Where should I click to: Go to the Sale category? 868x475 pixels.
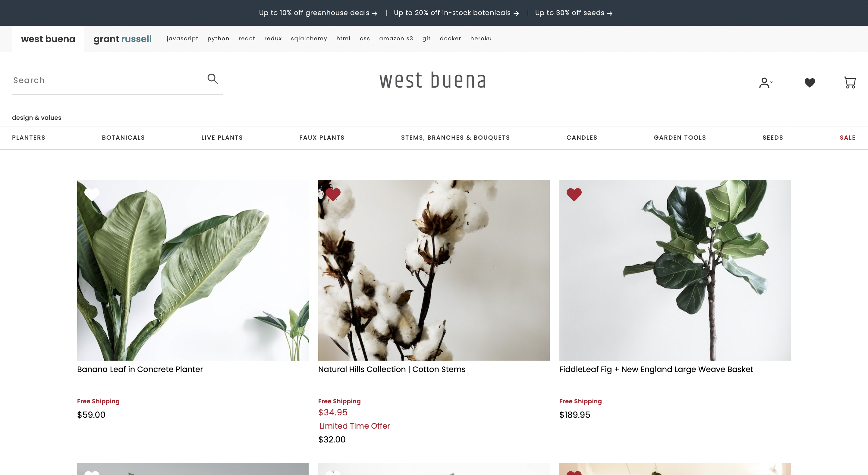(x=848, y=138)
